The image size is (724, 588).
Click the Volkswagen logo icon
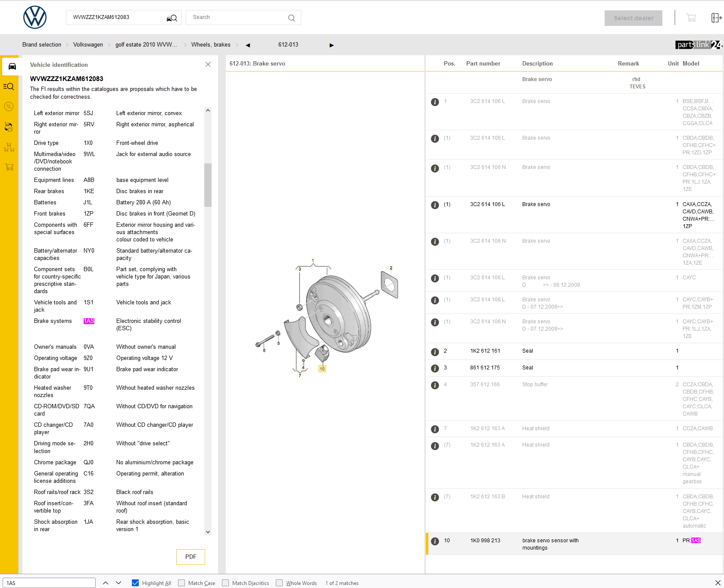pos(34,17)
